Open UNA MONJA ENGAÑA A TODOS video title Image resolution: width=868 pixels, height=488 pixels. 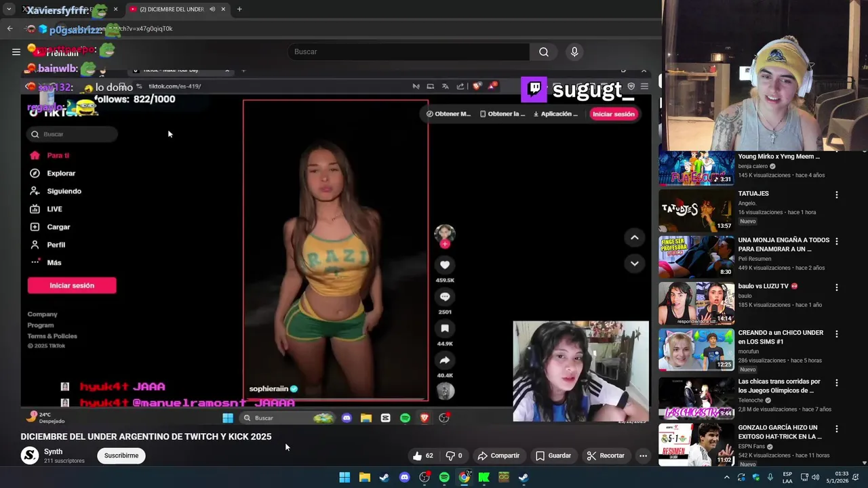(783, 244)
